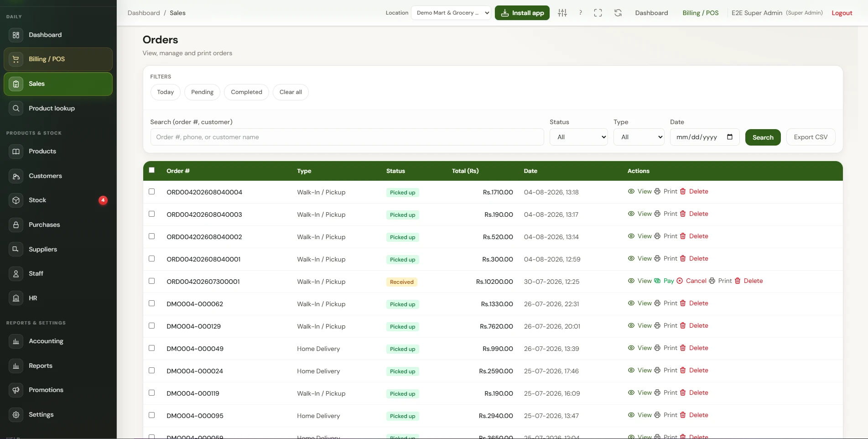Click the Received status badge

[401, 282]
